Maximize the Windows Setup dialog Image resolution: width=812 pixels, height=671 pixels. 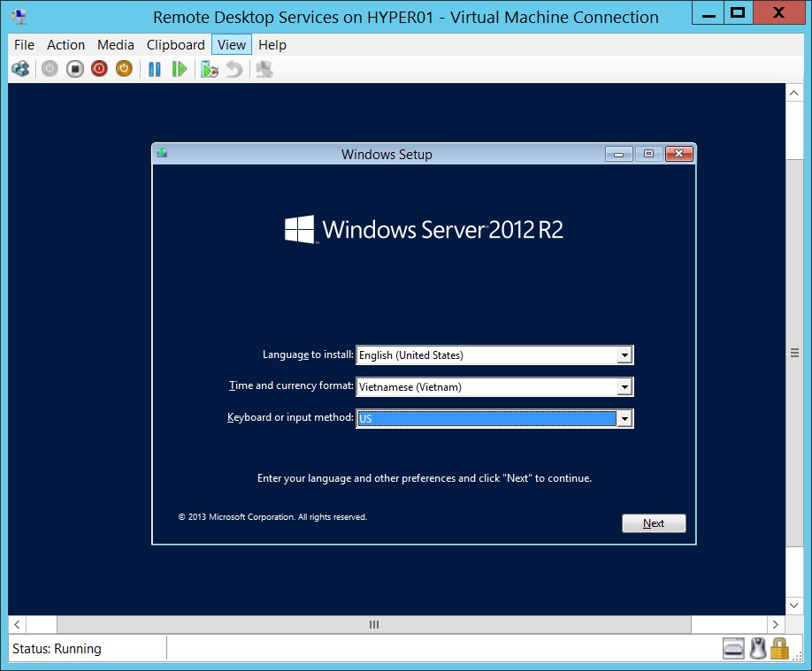(648, 154)
